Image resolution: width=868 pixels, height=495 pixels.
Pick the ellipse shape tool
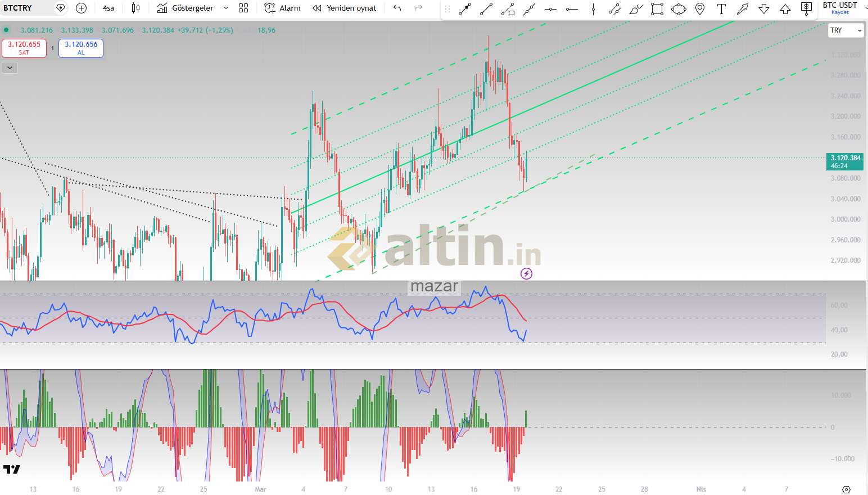click(x=679, y=8)
